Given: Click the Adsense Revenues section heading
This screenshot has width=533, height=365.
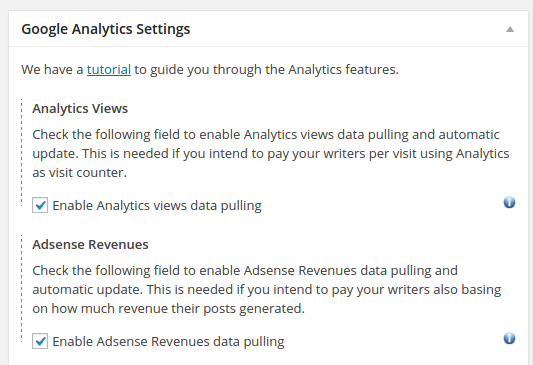Looking at the screenshot, I should [90, 245].
